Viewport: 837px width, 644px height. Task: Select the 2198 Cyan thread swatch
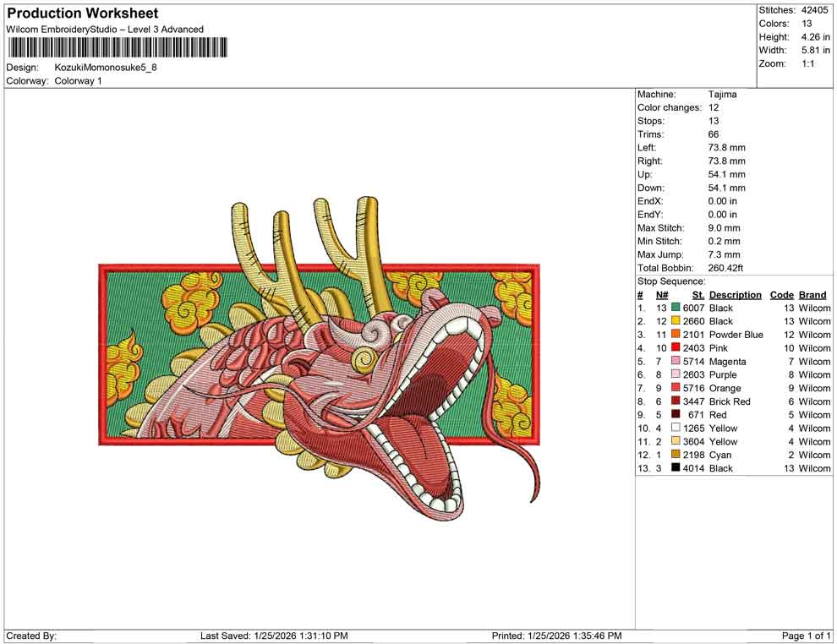[676, 456]
